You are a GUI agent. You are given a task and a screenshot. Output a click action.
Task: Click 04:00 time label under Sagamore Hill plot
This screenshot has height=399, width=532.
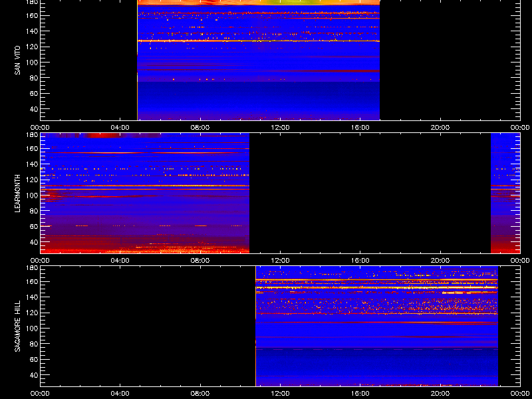[x=120, y=394]
